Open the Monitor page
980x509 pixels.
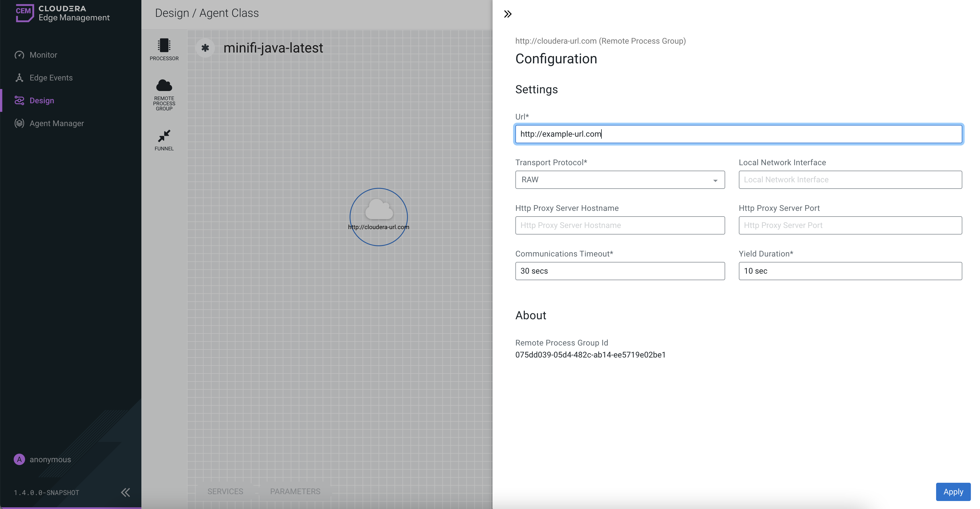click(43, 55)
